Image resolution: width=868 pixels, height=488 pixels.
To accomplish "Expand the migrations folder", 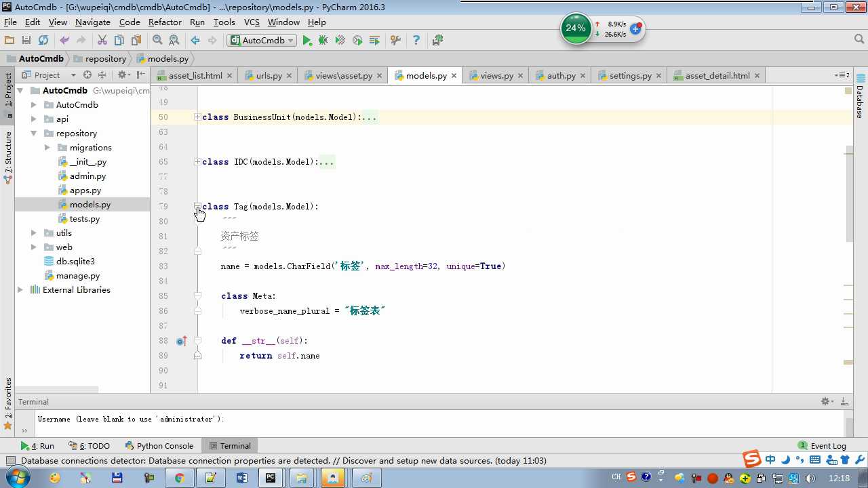I will pyautogui.click(x=47, y=147).
